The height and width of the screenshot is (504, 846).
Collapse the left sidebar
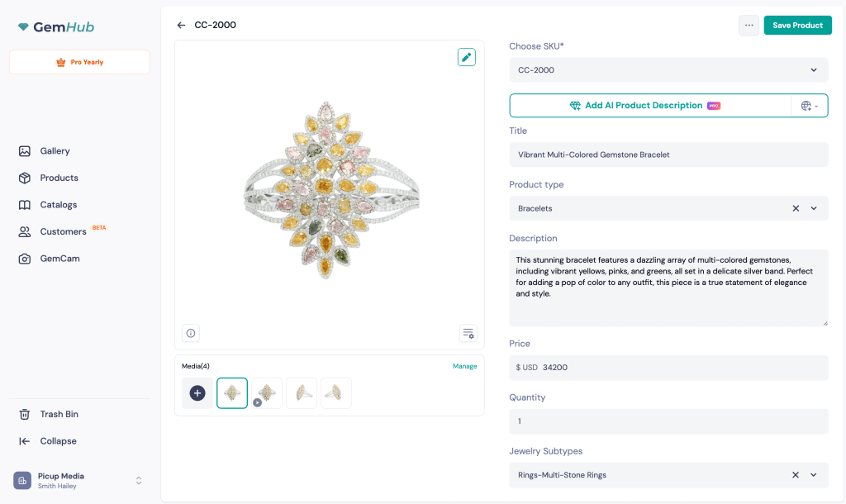coord(58,440)
